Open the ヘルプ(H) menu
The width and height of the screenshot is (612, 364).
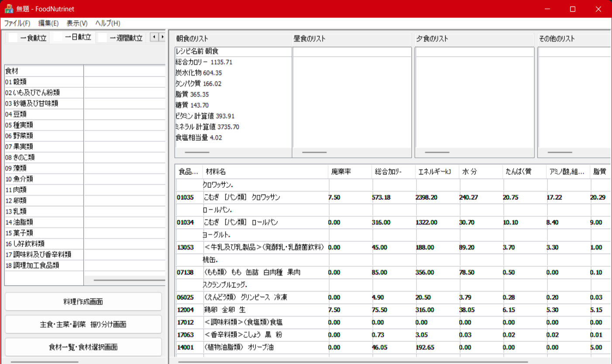pos(108,23)
